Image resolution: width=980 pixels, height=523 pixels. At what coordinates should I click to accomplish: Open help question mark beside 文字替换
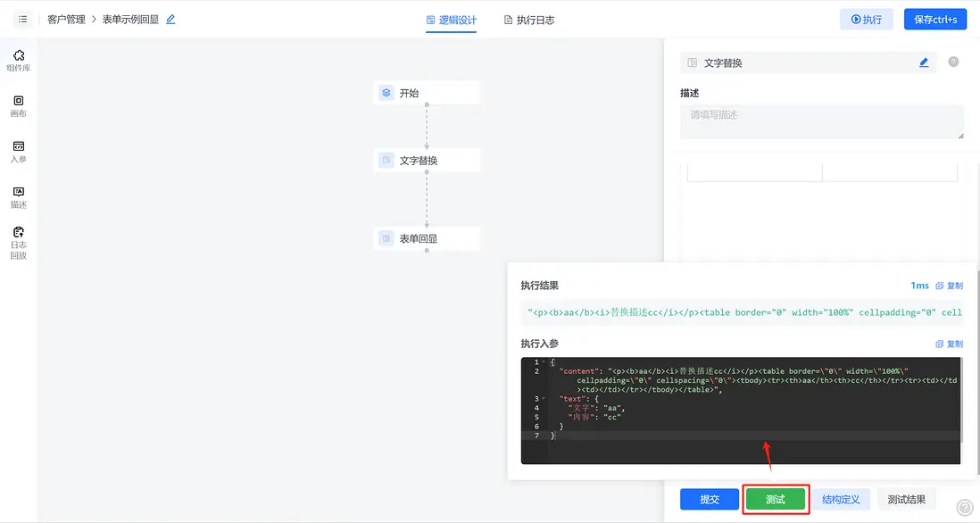click(953, 62)
